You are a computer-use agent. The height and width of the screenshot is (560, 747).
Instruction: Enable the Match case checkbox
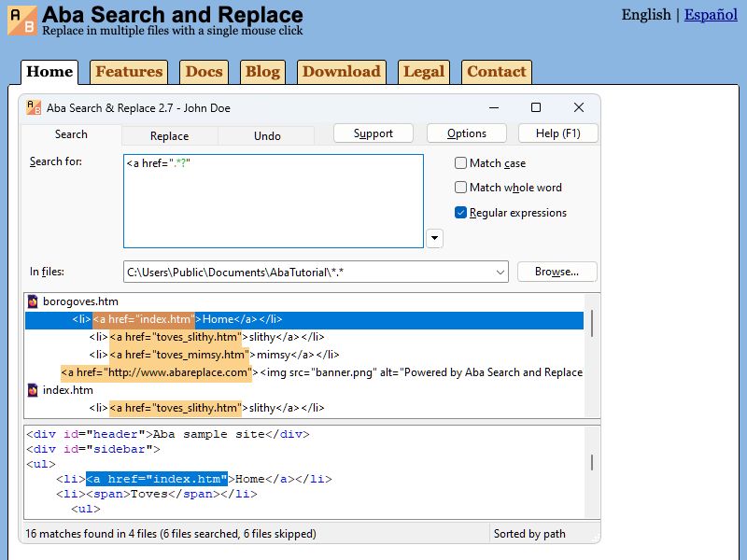(460, 162)
